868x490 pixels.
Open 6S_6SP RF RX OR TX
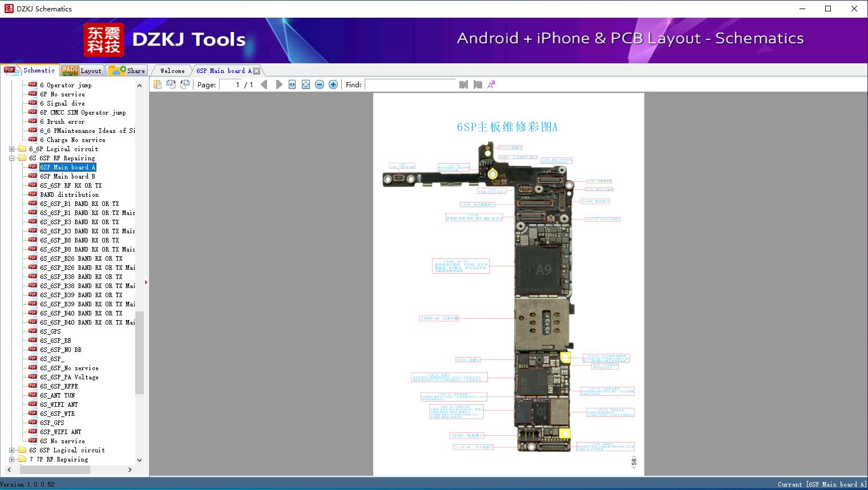click(71, 185)
